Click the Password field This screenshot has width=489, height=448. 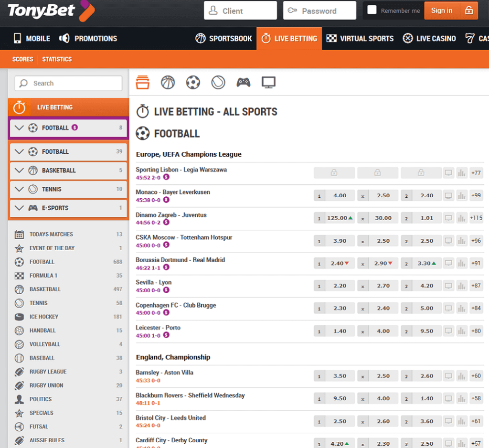[x=319, y=11]
